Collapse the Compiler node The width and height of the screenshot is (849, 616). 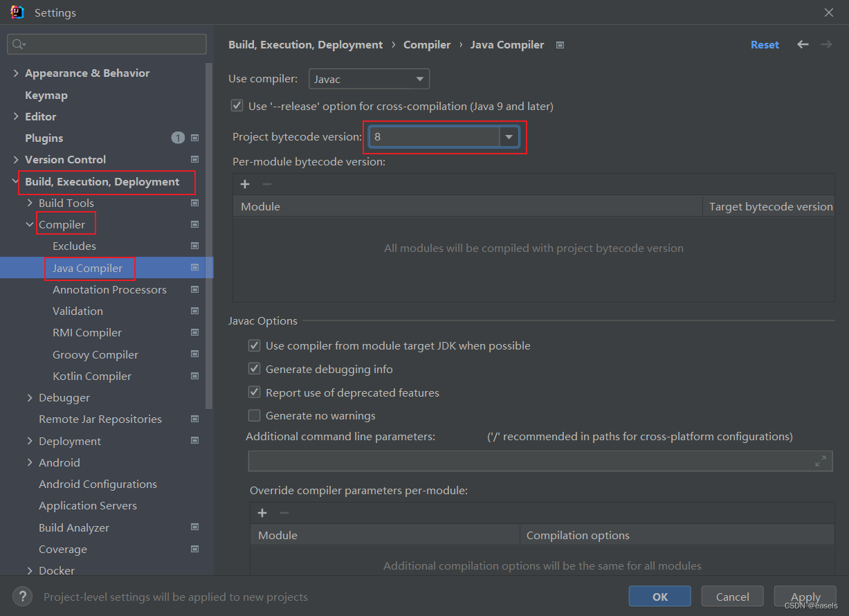30,224
